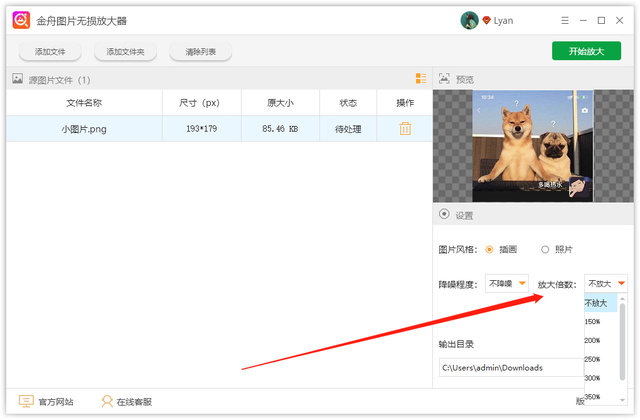Click the 原大小 column header
640x420 pixels.
280,103
